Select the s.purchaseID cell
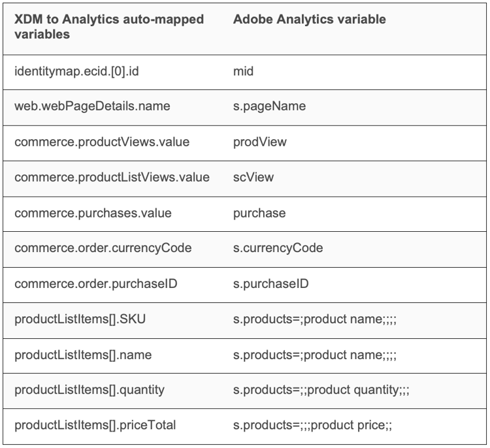 pyautogui.click(x=270, y=284)
